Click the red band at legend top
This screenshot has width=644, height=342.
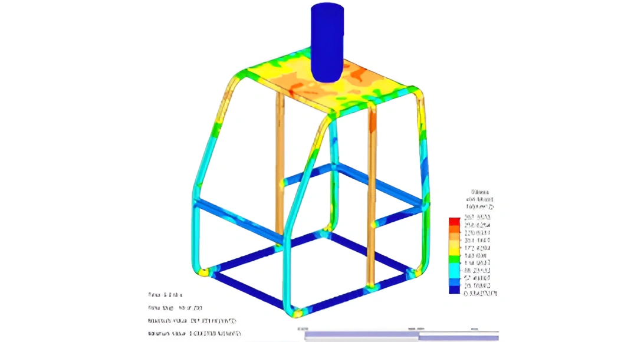click(x=454, y=221)
